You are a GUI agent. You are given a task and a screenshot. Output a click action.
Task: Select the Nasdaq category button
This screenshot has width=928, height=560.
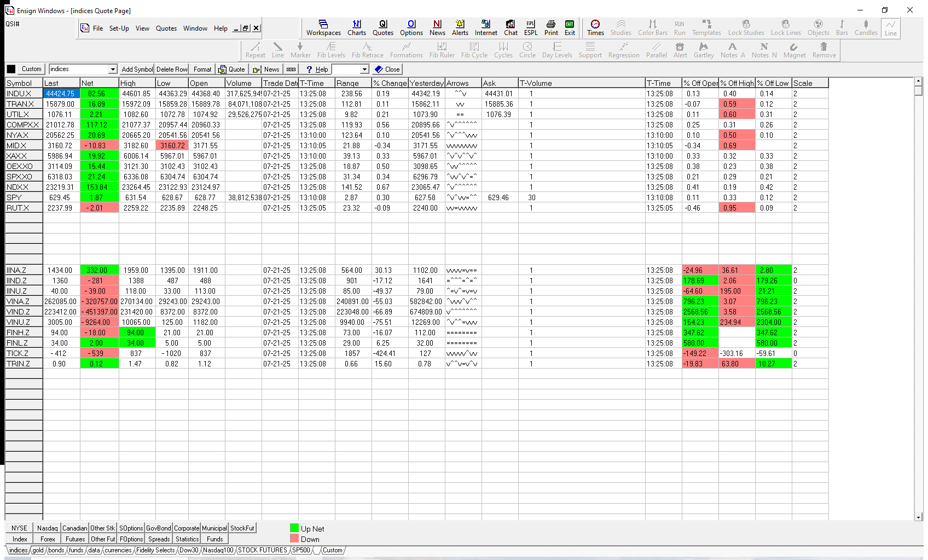pyautogui.click(x=48, y=528)
